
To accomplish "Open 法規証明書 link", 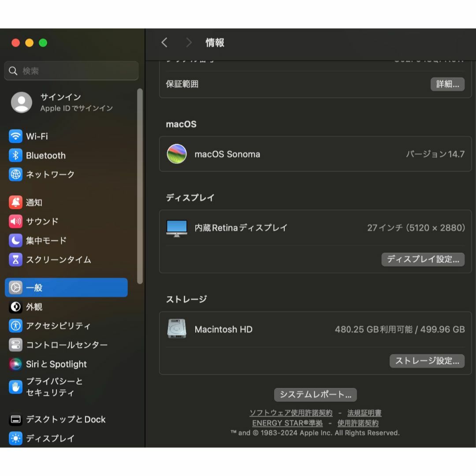I will click(x=364, y=413).
